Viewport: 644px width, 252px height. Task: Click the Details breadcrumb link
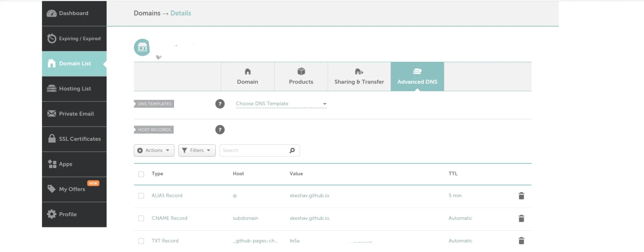click(181, 13)
